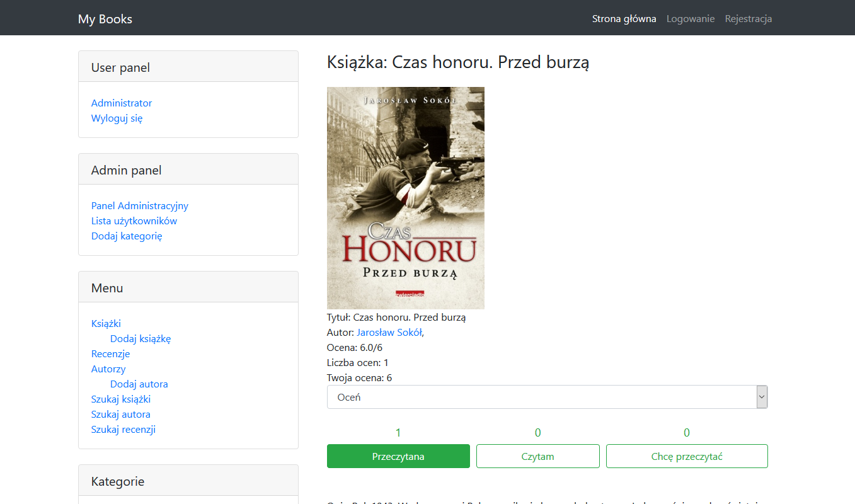Open 'Panel Administracyjny' link
The image size is (855, 504).
click(x=140, y=206)
